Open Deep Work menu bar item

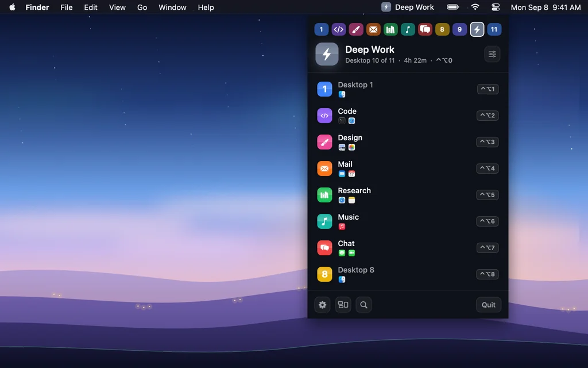[x=408, y=7]
